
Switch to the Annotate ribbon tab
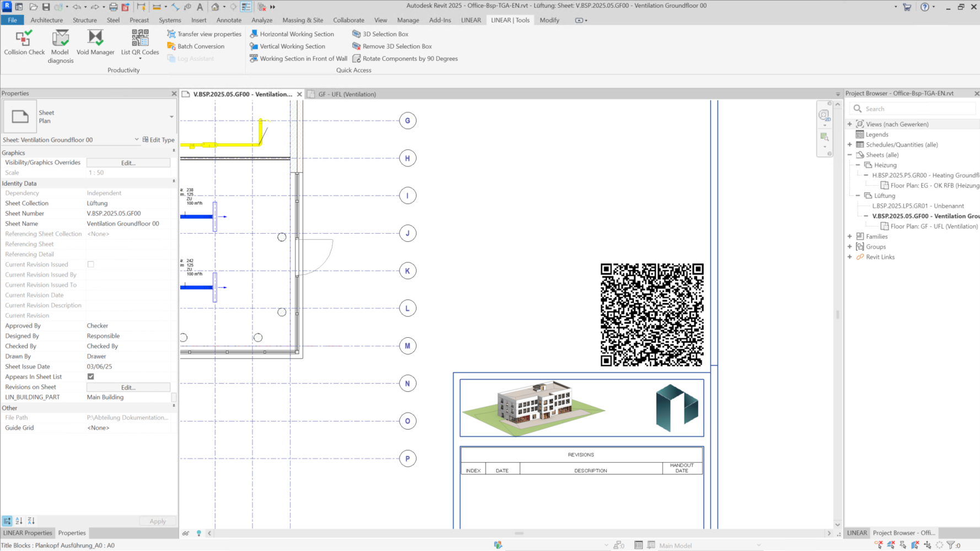[x=229, y=20]
